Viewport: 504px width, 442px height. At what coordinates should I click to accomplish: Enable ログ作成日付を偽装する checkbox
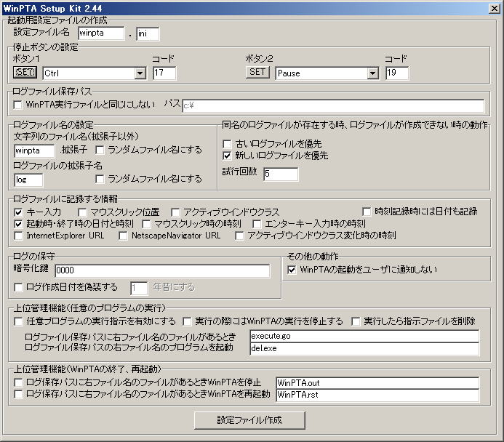point(19,287)
